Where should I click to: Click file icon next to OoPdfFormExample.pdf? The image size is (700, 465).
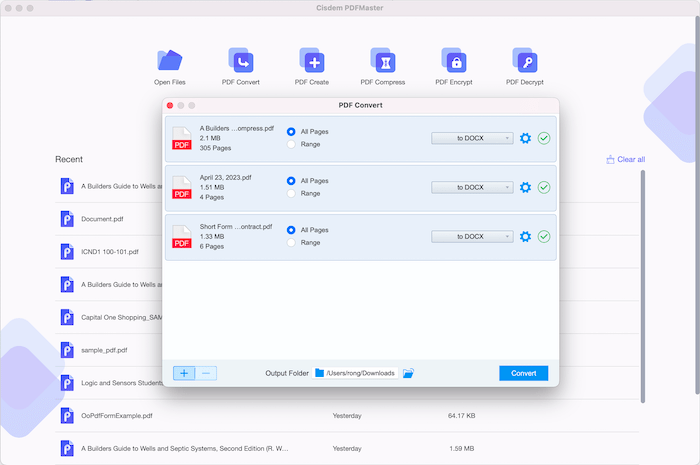tap(67, 416)
